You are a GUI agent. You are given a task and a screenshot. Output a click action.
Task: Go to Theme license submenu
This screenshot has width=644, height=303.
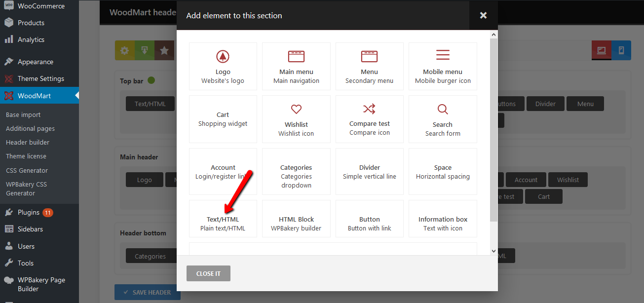point(26,156)
